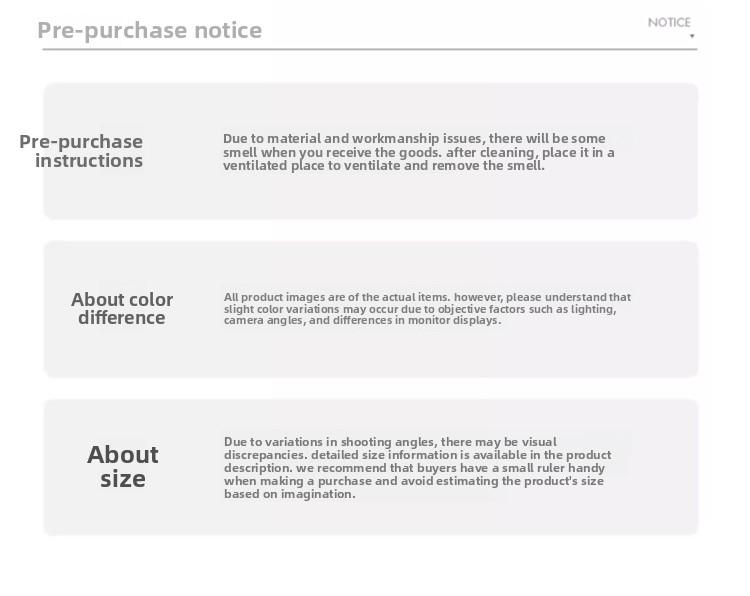Click the "Pre-purchase notice" page heading
This screenshot has width=750, height=596.
(150, 30)
